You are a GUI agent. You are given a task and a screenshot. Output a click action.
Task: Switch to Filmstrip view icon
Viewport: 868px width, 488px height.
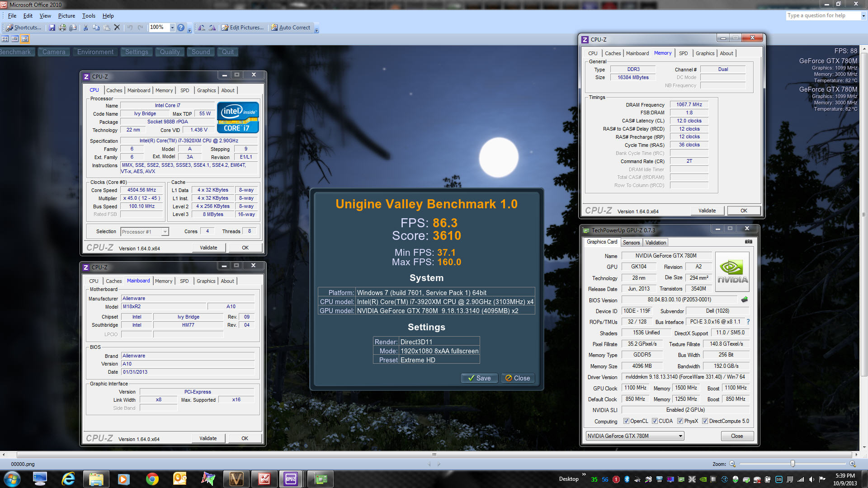15,39
